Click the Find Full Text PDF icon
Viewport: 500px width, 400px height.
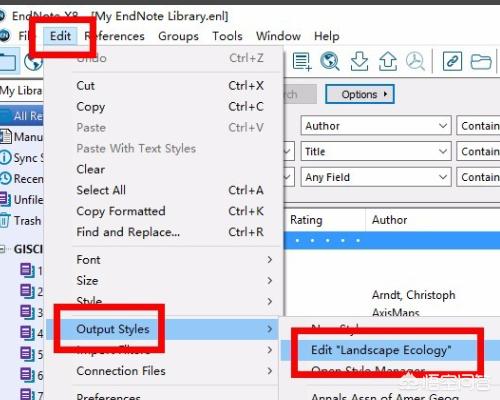[415, 61]
